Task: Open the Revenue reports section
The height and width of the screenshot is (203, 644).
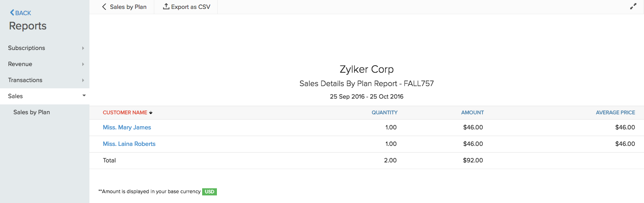Action: (20, 64)
